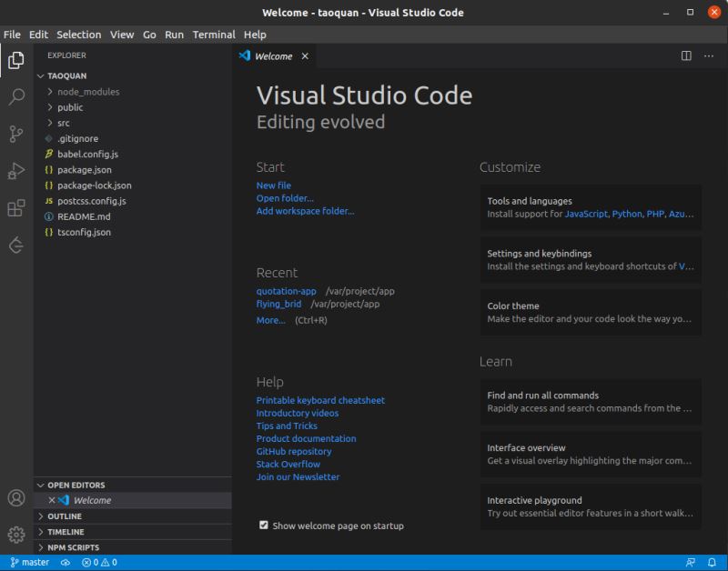728x571 pixels.
Task: Expand the OUTLINE panel section
Action: pyautogui.click(x=65, y=516)
